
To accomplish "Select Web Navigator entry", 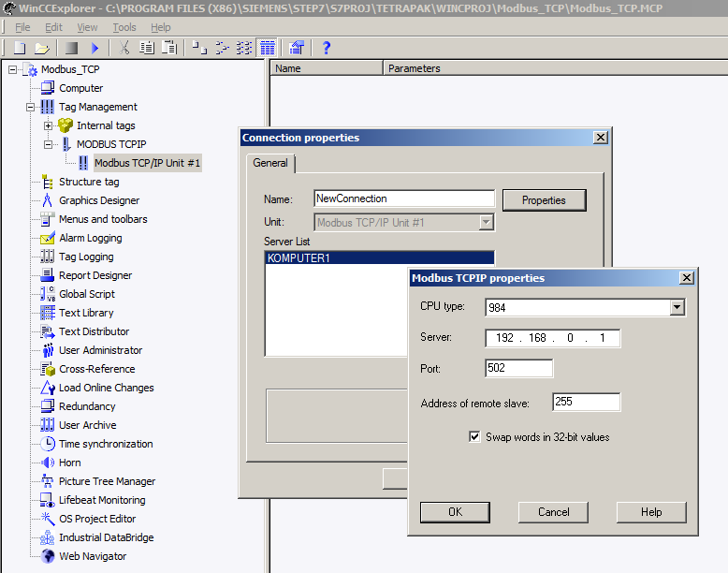I will (x=93, y=556).
